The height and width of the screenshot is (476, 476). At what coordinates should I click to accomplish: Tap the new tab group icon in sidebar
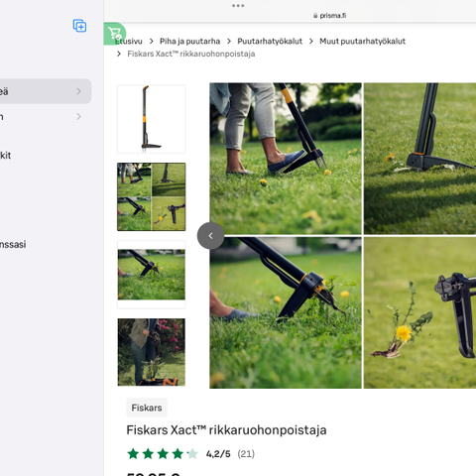[79, 26]
